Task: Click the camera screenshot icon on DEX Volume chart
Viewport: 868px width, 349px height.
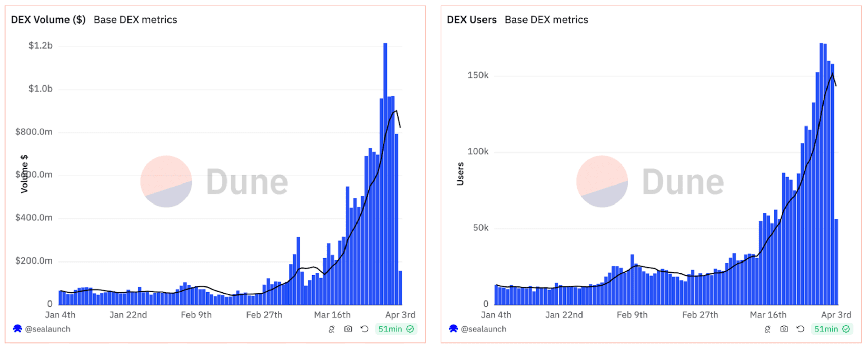Action: pyautogui.click(x=348, y=329)
